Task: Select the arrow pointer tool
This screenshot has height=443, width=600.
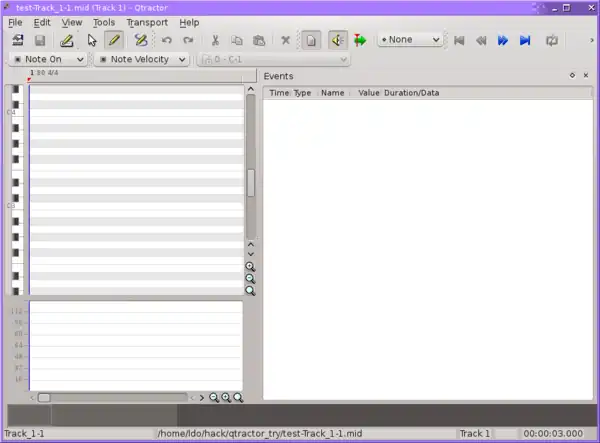Action: [92, 41]
